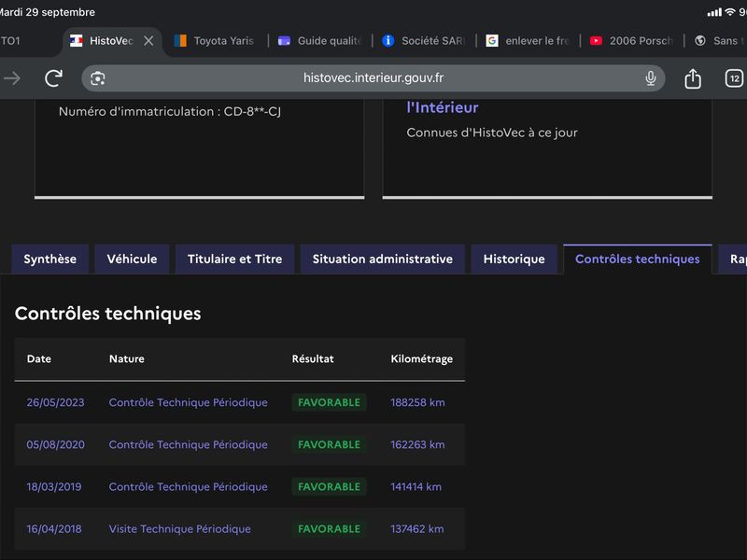Screen dimensions: 747x560
Task: Select the Contrôles techniques tab
Action: [x=638, y=259]
